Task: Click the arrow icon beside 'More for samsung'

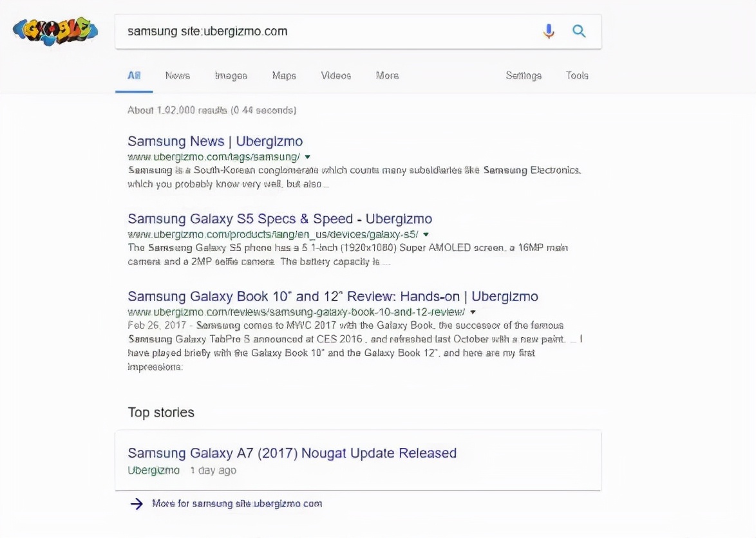Action: pyautogui.click(x=137, y=504)
